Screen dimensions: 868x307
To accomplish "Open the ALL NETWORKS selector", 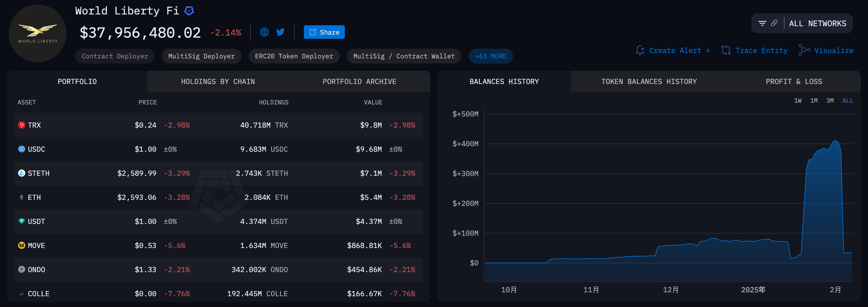I will pos(817,23).
